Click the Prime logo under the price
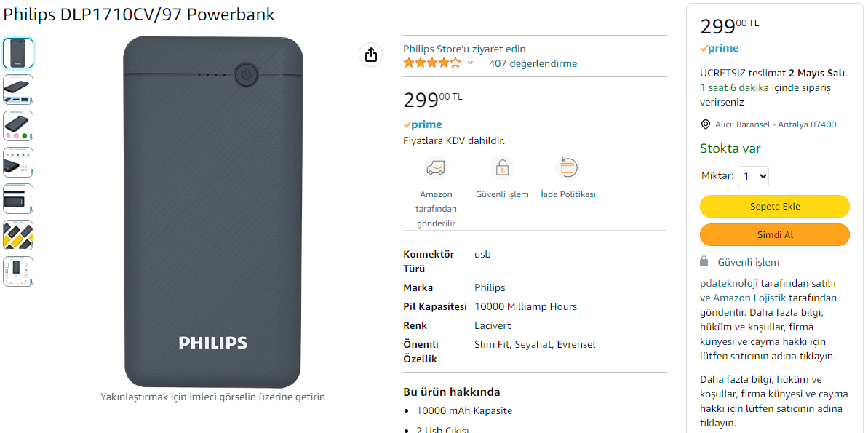This screenshot has width=868, height=433. [423, 125]
